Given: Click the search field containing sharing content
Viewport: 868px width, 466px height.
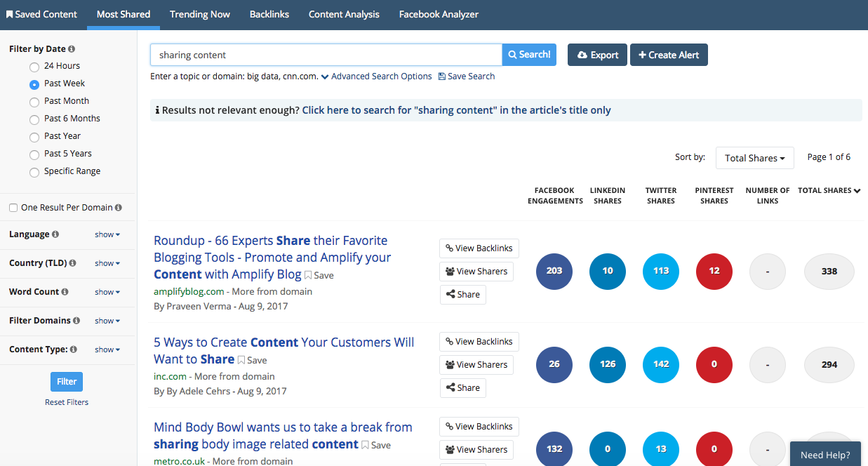Looking at the screenshot, I should (326, 55).
